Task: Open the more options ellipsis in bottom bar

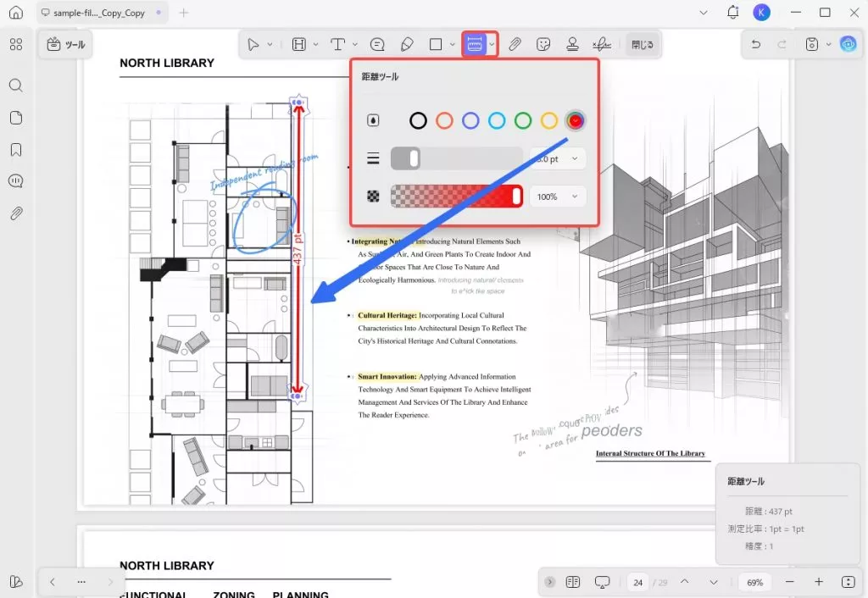Action: (x=81, y=581)
